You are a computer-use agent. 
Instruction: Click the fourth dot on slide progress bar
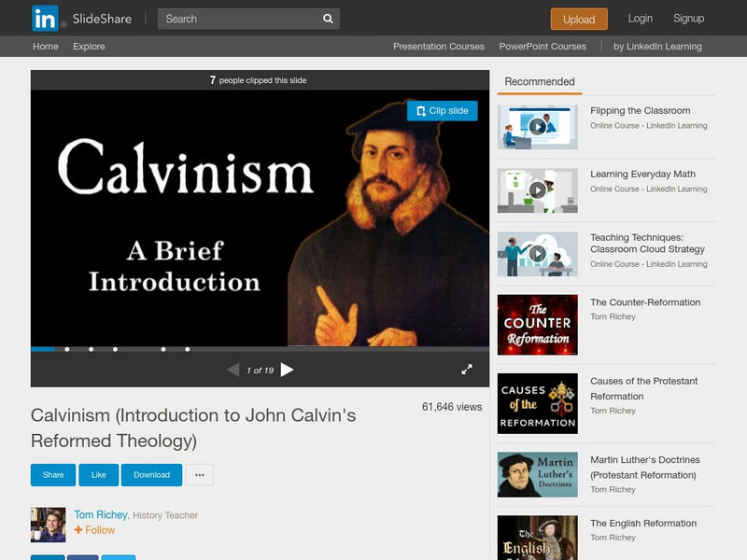[163, 349]
